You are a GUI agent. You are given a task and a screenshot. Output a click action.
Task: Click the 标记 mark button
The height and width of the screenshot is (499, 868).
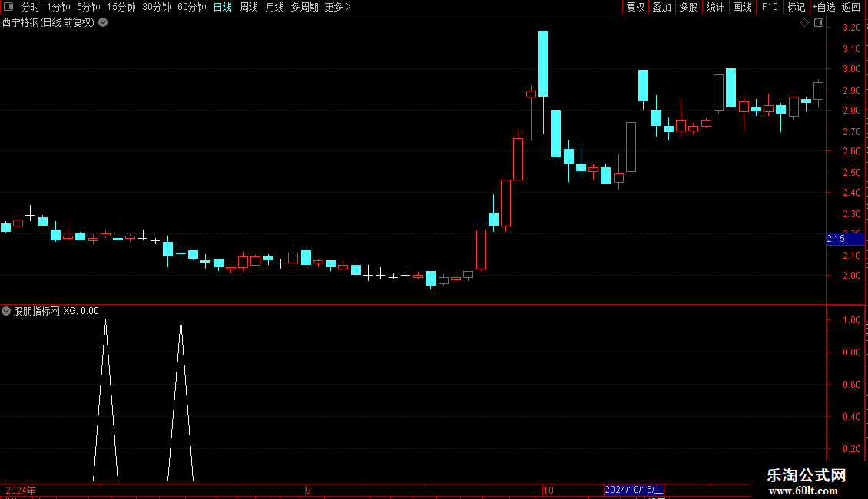click(796, 7)
